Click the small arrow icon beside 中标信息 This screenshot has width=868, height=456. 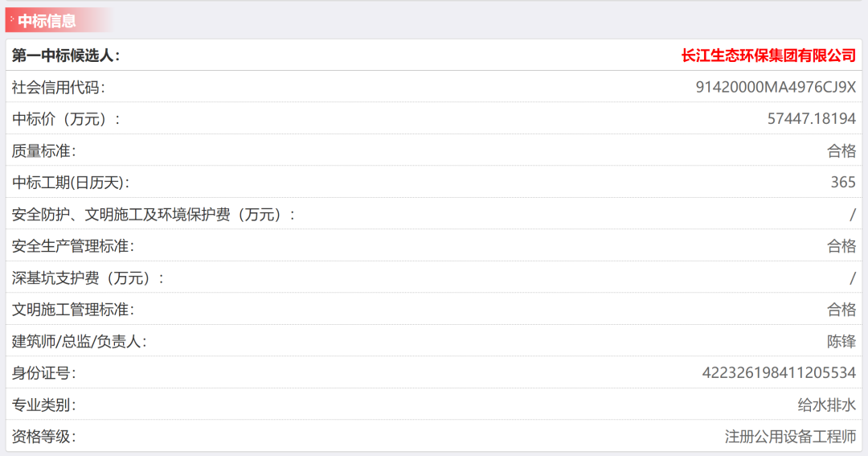11,19
